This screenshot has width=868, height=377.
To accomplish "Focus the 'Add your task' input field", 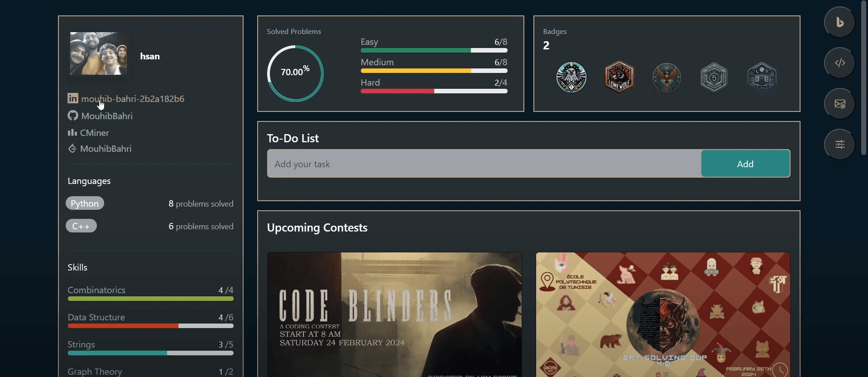I will (484, 164).
